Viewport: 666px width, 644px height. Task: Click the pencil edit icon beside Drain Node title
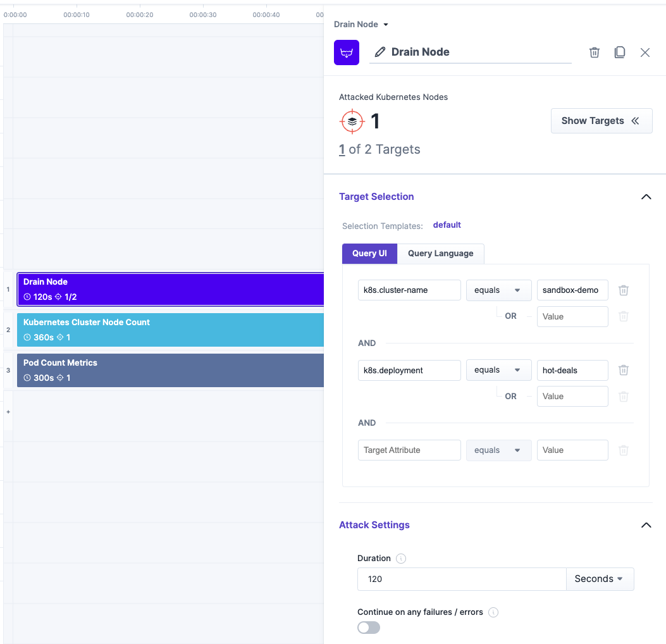[379, 52]
